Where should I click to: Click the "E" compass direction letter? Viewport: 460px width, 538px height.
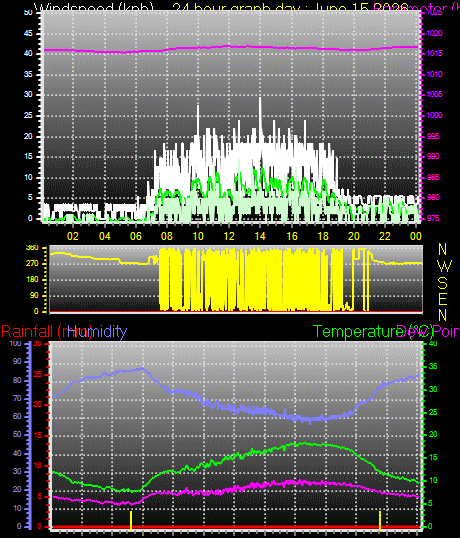[x=443, y=299]
